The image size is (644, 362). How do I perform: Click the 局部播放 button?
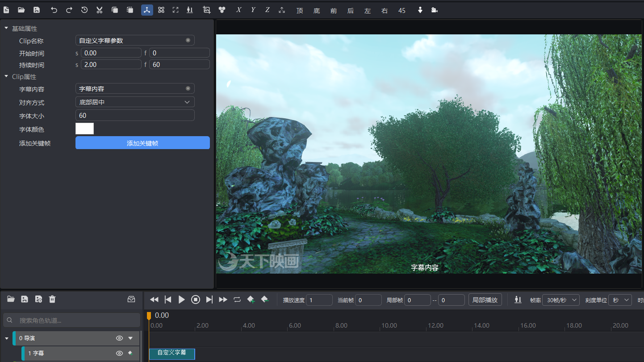coord(485,300)
